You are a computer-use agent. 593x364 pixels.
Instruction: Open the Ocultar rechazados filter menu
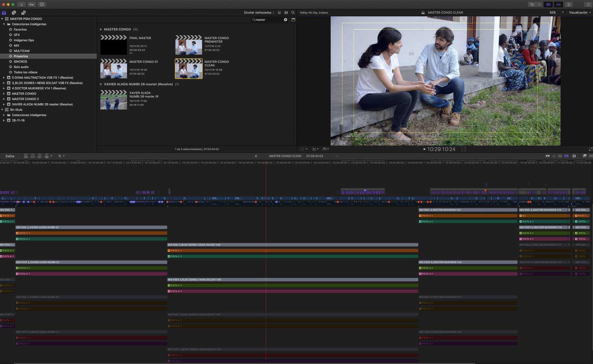tap(259, 13)
